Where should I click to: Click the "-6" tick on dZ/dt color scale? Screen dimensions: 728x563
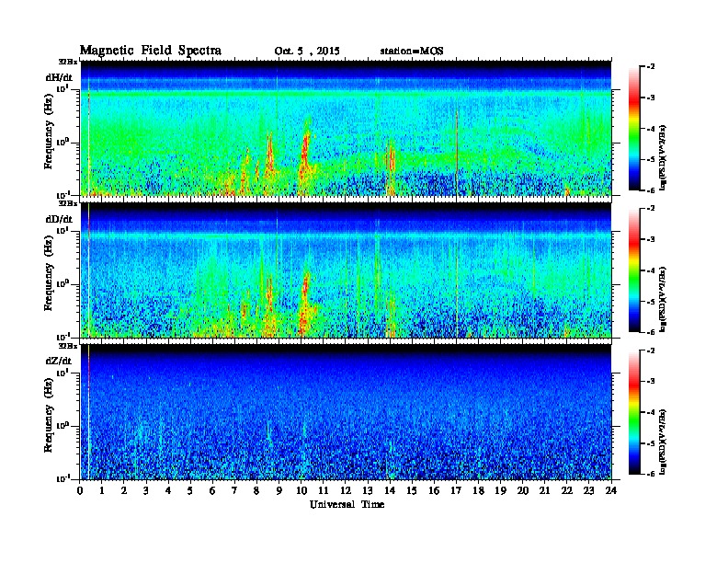[651, 474]
